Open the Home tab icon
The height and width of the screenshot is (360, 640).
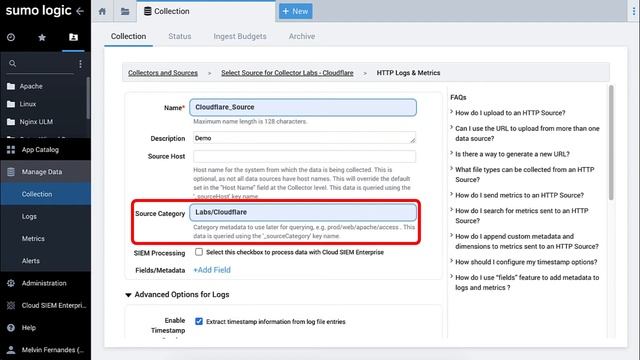[x=102, y=11]
